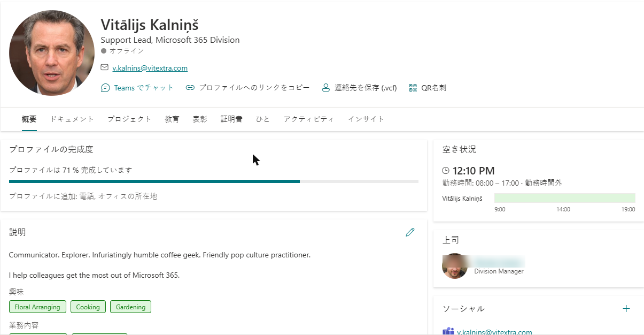Image resolution: width=644 pixels, height=335 pixels.
Task: Click the green availability timeline bar
Action: (x=565, y=198)
